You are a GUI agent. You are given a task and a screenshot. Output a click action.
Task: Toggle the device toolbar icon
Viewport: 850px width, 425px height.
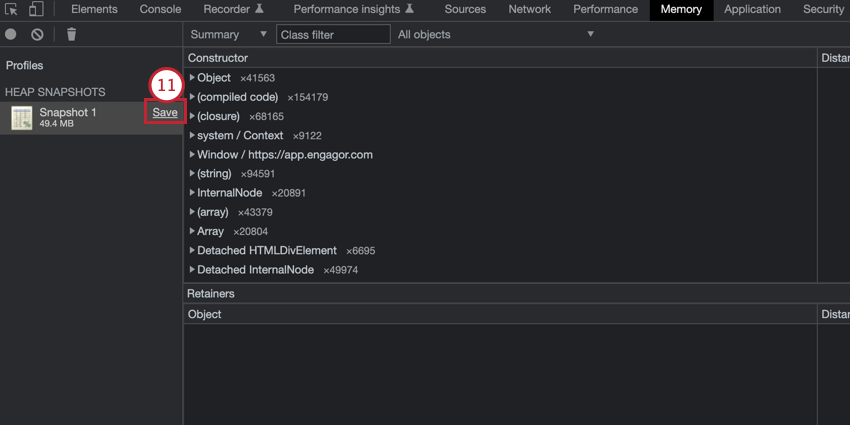point(36,9)
